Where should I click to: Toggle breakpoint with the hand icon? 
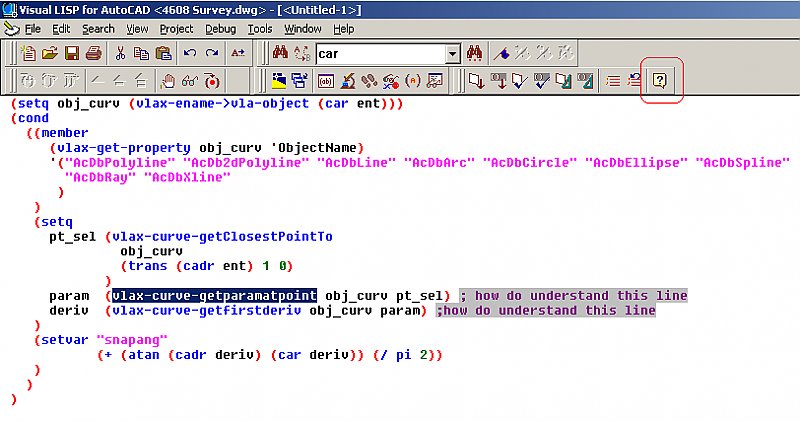[167, 81]
